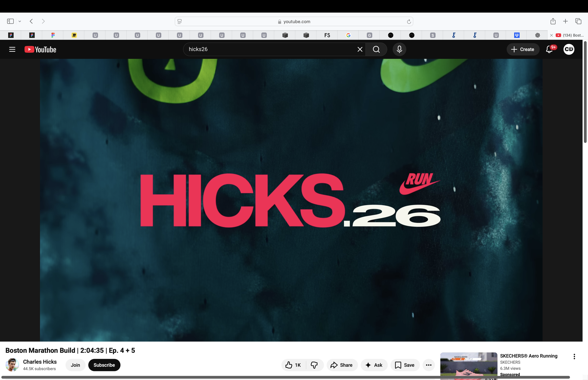This screenshot has height=380, width=588.
Task: Dislike this video
Action: [x=315, y=365]
